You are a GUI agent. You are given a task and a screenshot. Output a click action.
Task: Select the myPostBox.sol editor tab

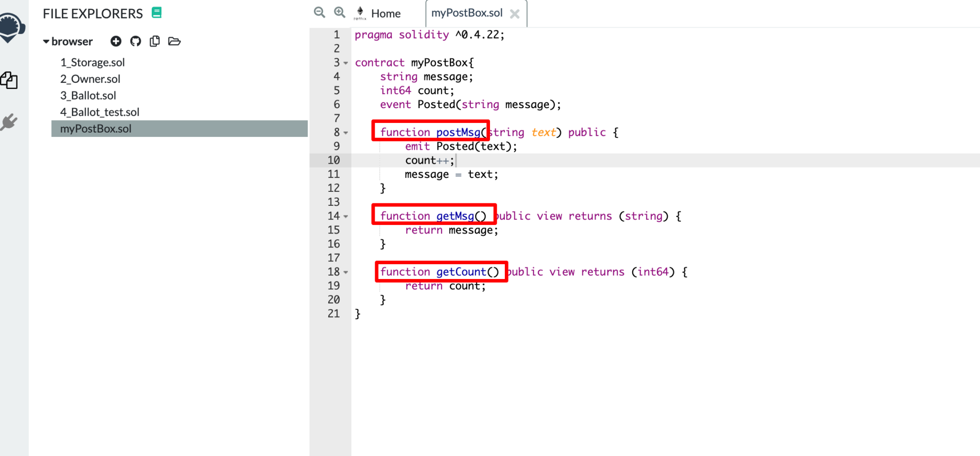[x=467, y=13]
